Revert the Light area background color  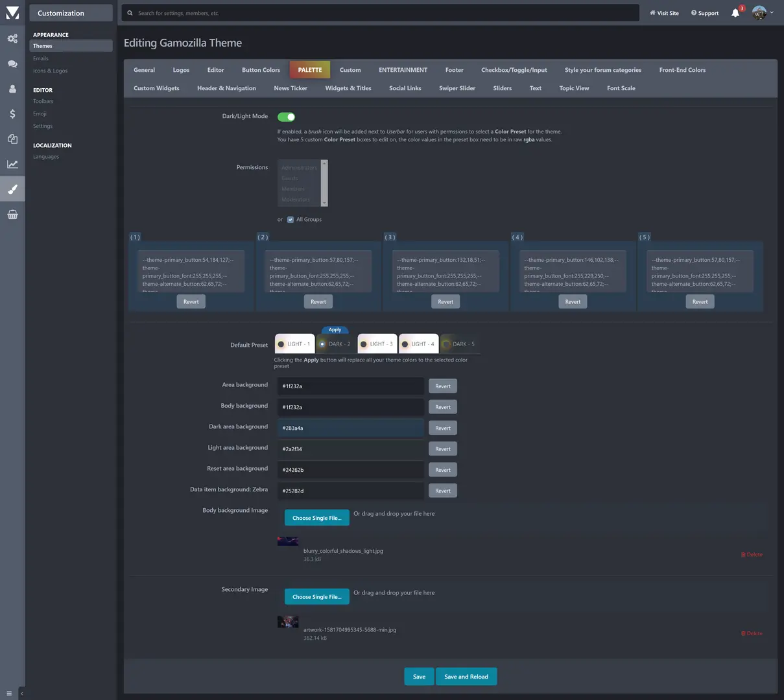point(443,449)
